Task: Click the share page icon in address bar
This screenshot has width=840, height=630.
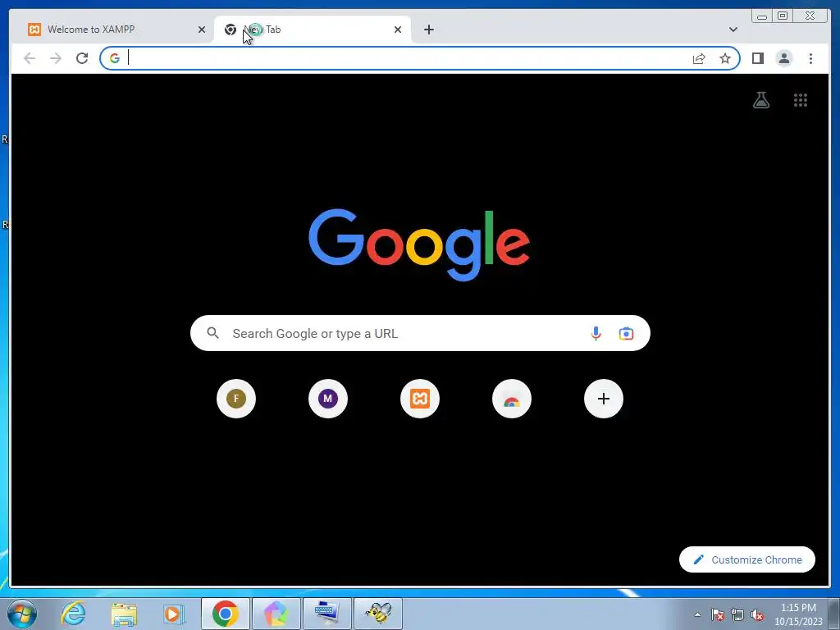Action: (x=699, y=58)
